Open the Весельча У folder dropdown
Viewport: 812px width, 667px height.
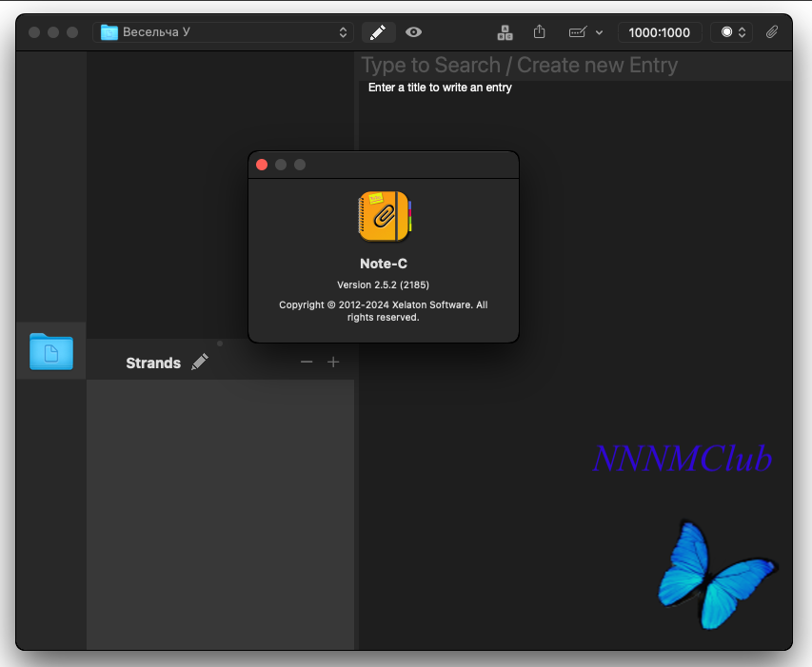coord(223,32)
